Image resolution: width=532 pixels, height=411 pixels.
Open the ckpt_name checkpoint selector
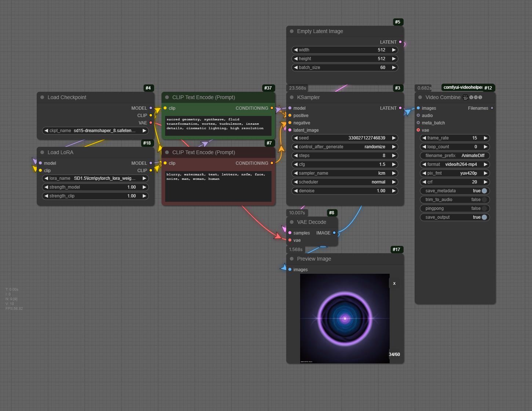95,131
